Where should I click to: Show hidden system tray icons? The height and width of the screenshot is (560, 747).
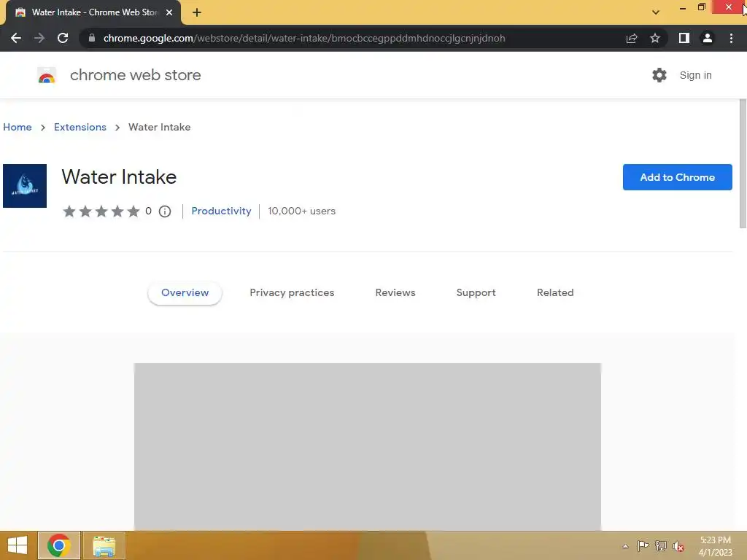pyautogui.click(x=625, y=546)
